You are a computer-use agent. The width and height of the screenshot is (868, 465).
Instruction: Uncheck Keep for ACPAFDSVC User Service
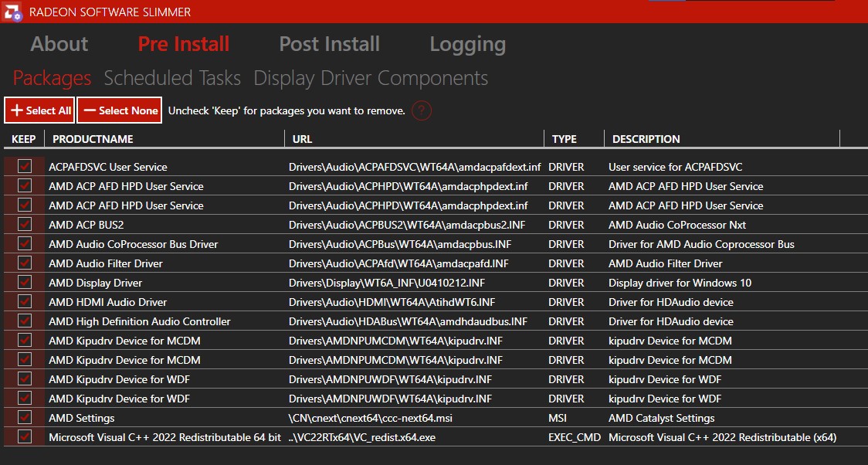click(x=25, y=167)
